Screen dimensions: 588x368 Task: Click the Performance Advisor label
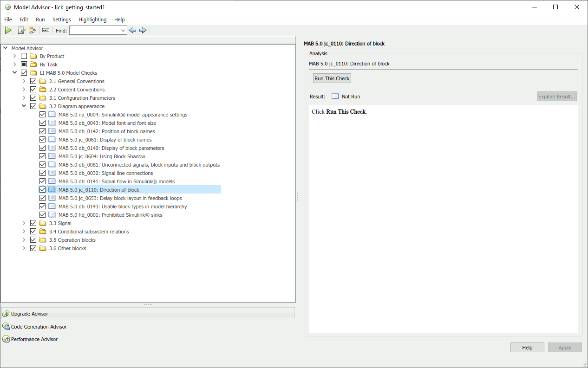(34, 339)
